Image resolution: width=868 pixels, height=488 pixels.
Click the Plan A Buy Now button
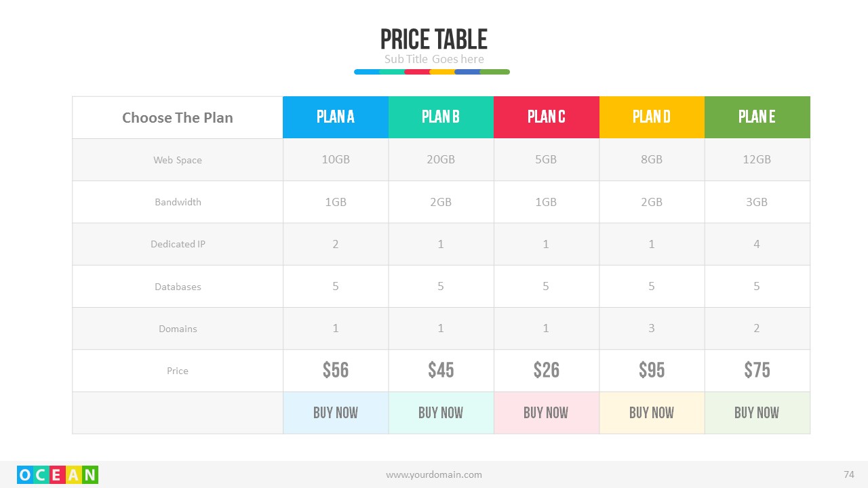336,413
